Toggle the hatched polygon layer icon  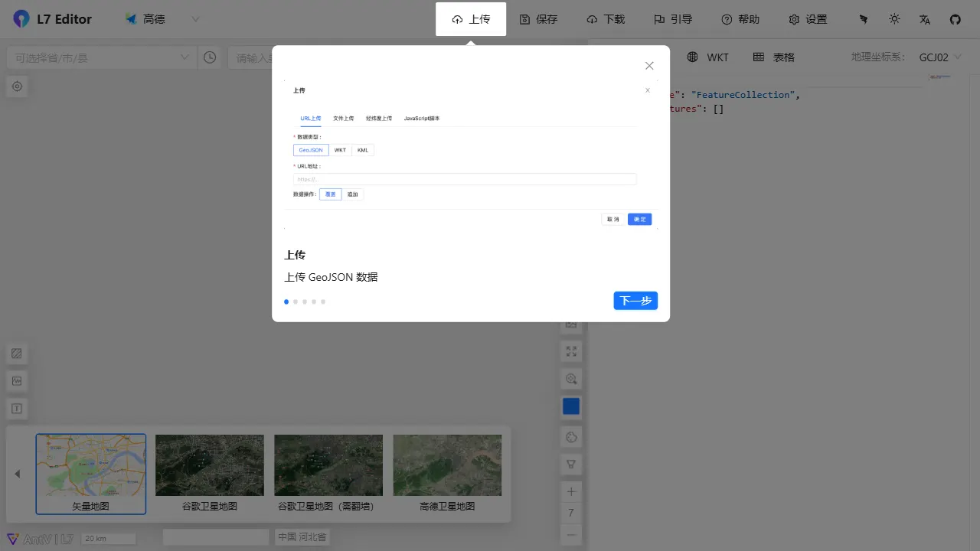coord(17,354)
